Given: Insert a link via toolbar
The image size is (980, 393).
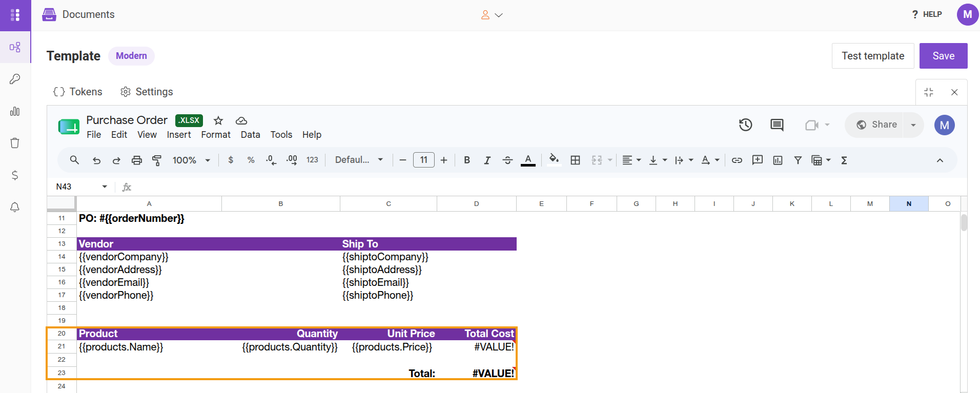Looking at the screenshot, I should pyautogui.click(x=737, y=160).
